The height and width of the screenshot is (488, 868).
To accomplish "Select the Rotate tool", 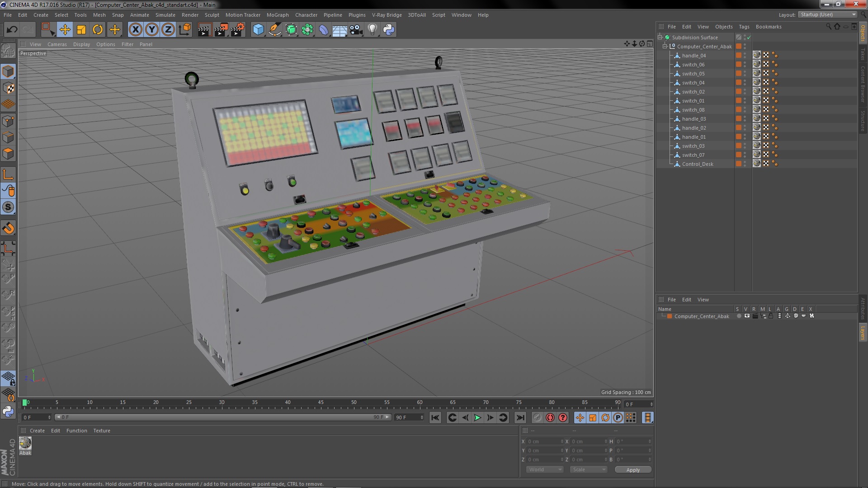I will coord(98,30).
